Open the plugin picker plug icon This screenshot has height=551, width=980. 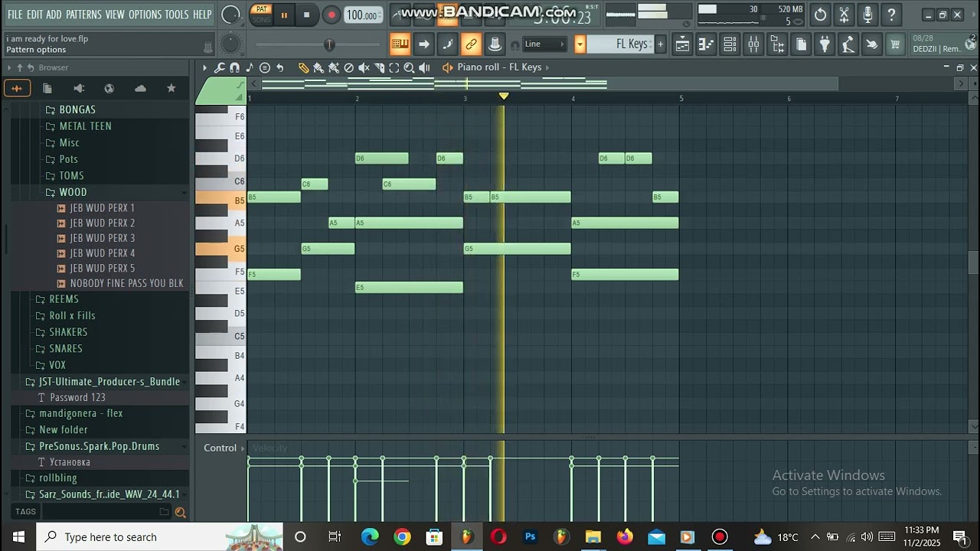tap(825, 44)
